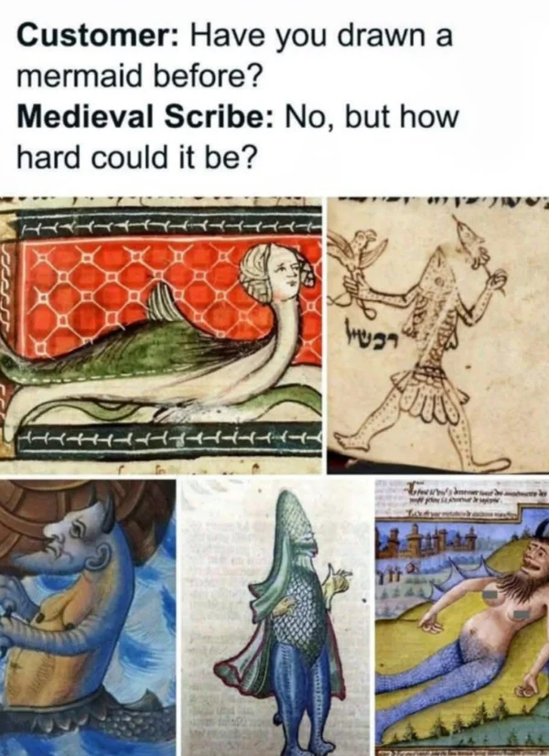Click the pointed scaly head of fish
The height and width of the screenshot is (756, 549).
(293, 524)
